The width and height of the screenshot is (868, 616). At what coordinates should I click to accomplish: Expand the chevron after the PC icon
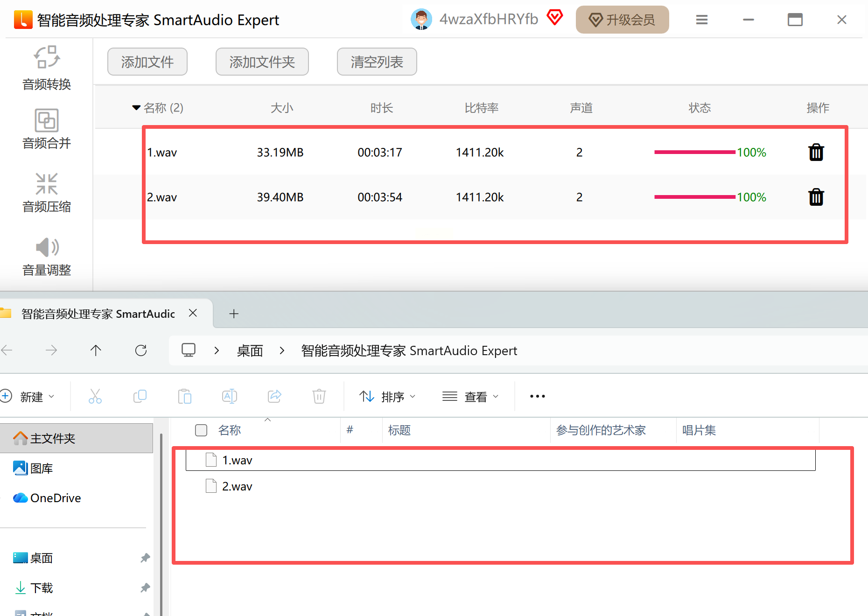(217, 350)
